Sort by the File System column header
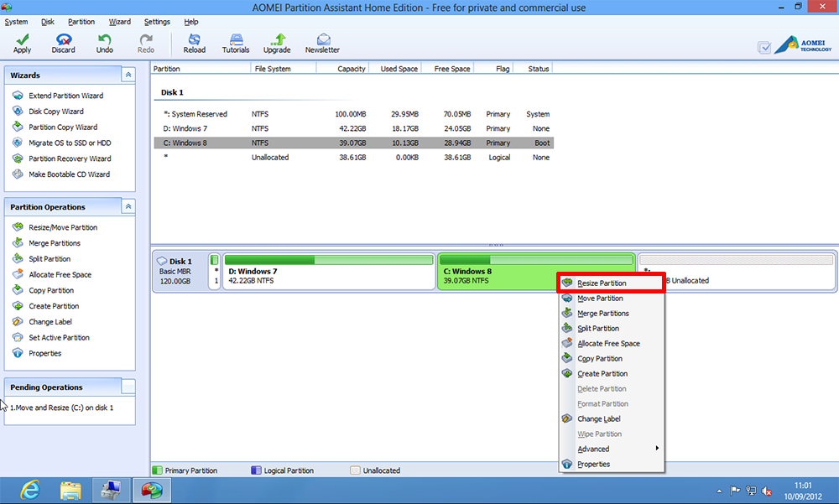Screen dimensions: 839x504 click(284, 69)
